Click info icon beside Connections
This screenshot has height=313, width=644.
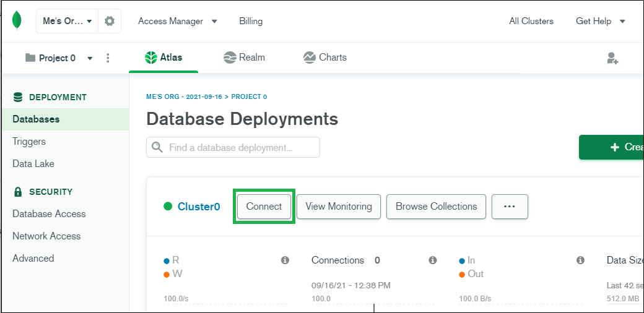point(432,260)
